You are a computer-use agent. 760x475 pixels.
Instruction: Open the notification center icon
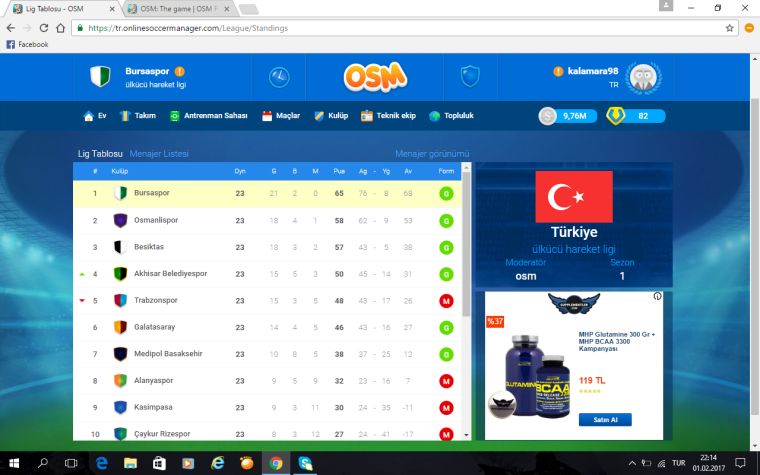pyautogui.click(x=740, y=463)
